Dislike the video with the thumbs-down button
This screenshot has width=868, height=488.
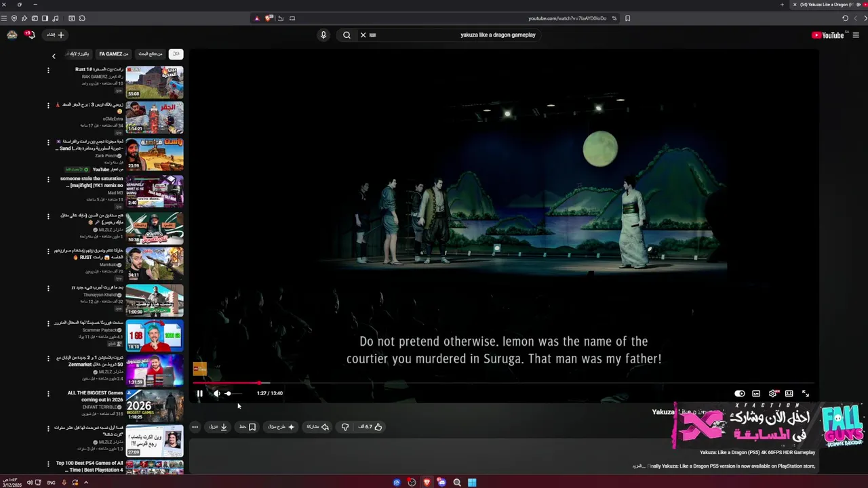tap(345, 427)
